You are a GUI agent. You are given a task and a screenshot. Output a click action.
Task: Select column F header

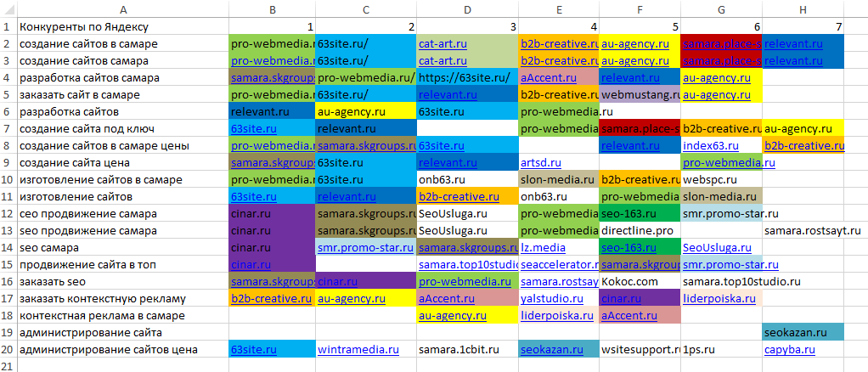coord(640,8)
